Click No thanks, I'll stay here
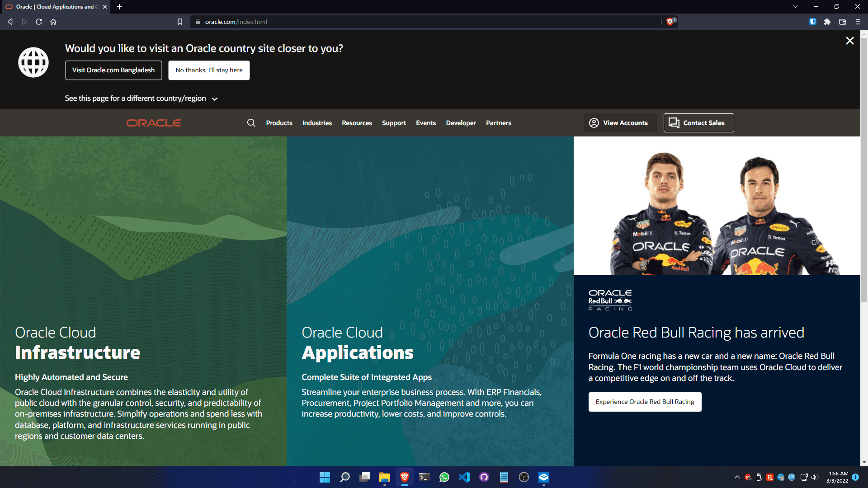The width and height of the screenshot is (868, 488). pyautogui.click(x=209, y=70)
